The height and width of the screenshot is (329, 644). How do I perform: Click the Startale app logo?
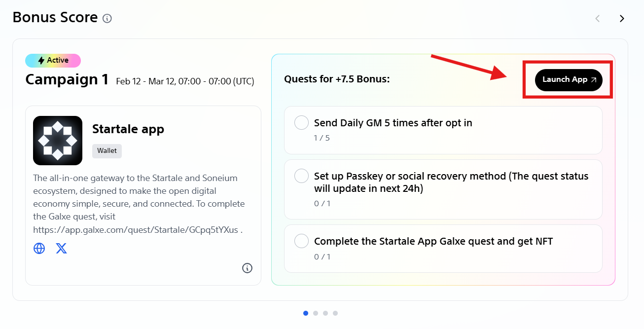[58, 141]
